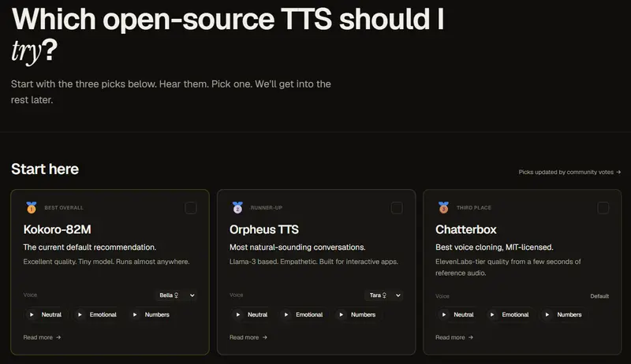The image size is (631, 364).
Task: Open the Bella voice dropdown
Action: point(176,295)
